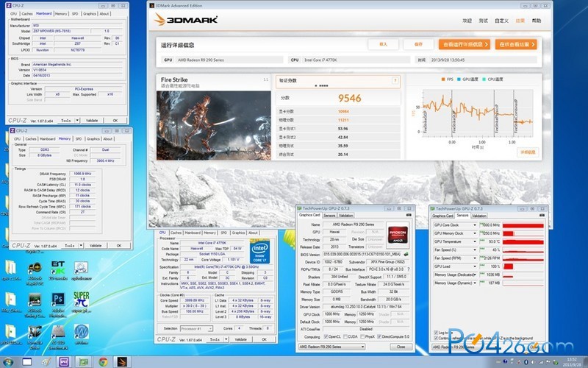Click Validate in the CPU-Z Memory window

point(96,246)
